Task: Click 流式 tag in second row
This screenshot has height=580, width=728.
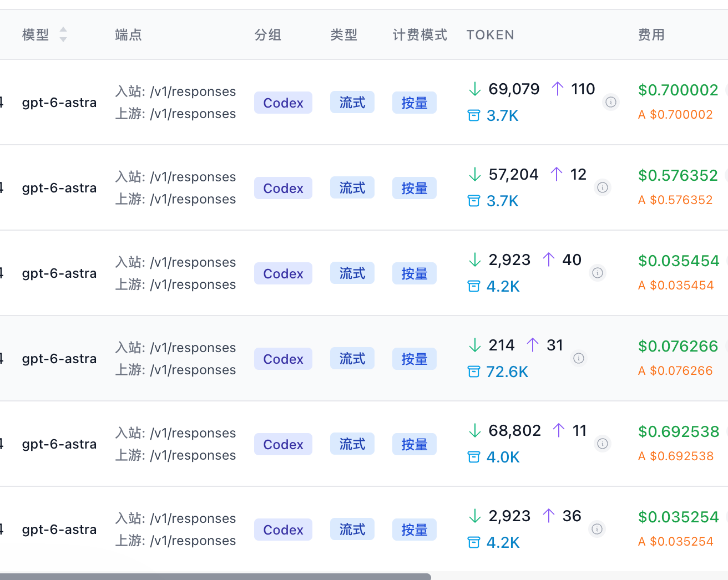Action: pyautogui.click(x=352, y=188)
